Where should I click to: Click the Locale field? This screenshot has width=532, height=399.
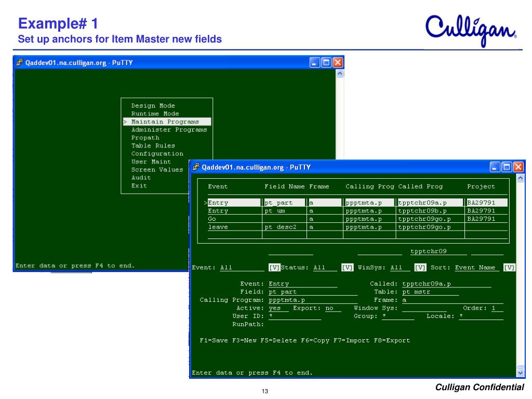[x=481, y=316]
